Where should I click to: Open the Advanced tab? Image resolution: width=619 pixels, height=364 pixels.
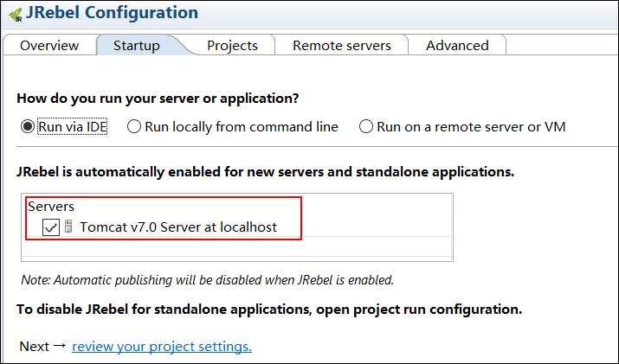457,45
